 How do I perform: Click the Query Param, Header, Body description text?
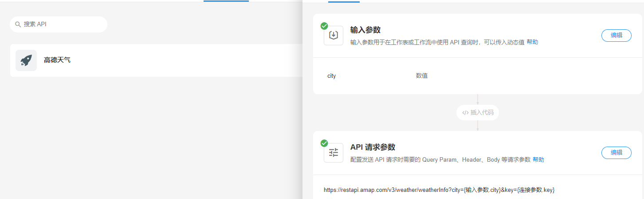pyautogui.click(x=440, y=159)
